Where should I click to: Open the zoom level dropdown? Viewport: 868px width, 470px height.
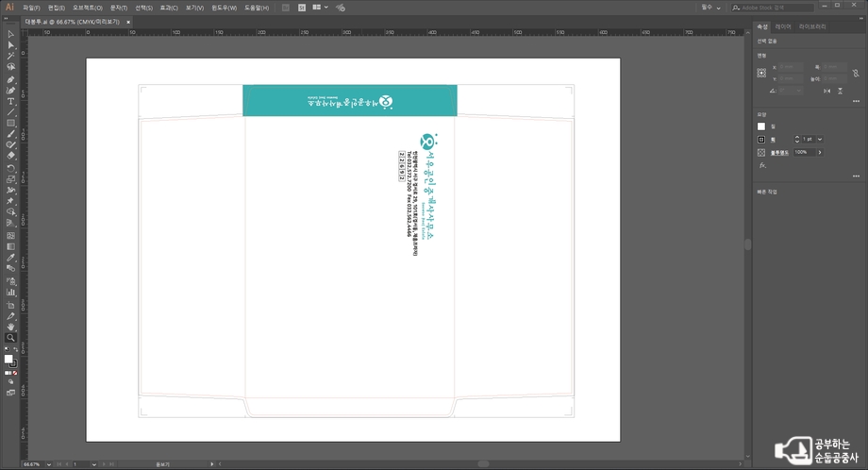click(x=49, y=464)
